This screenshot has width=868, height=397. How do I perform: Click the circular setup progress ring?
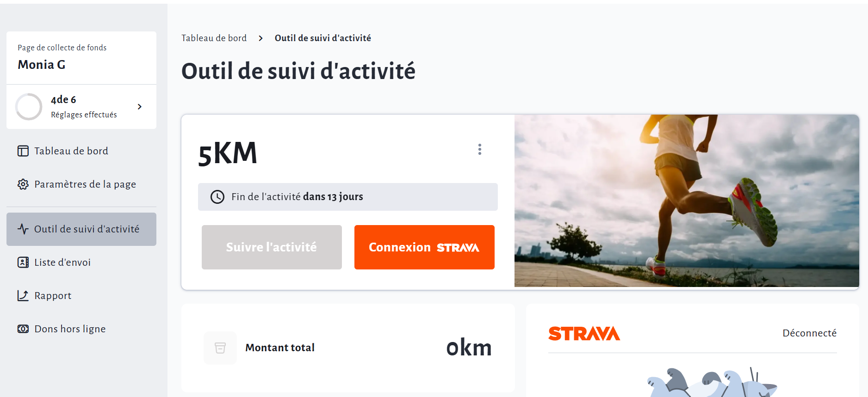point(29,107)
